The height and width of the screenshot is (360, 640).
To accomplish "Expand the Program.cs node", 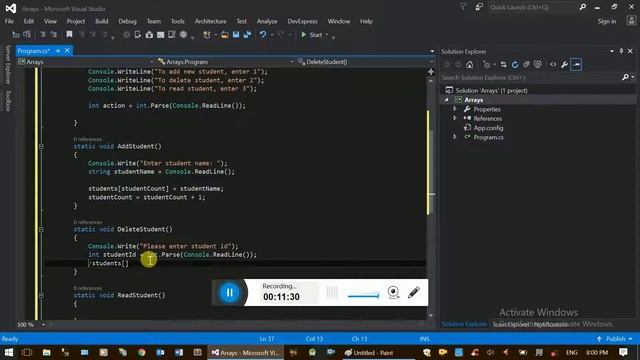I will click(455, 137).
